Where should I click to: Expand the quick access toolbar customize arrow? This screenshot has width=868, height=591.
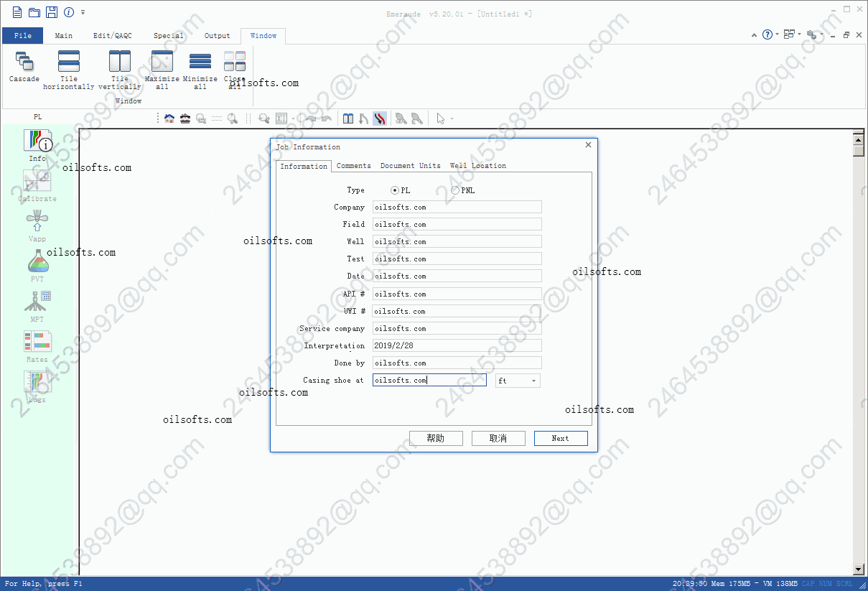click(83, 12)
